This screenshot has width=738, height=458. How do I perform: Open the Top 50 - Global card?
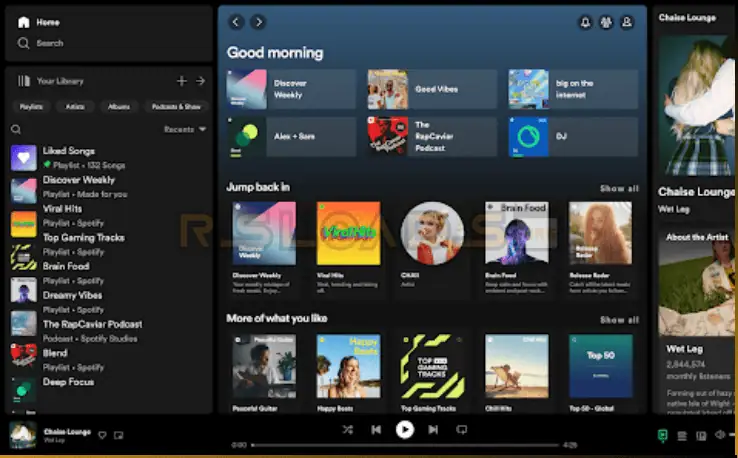pyautogui.click(x=601, y=373)
